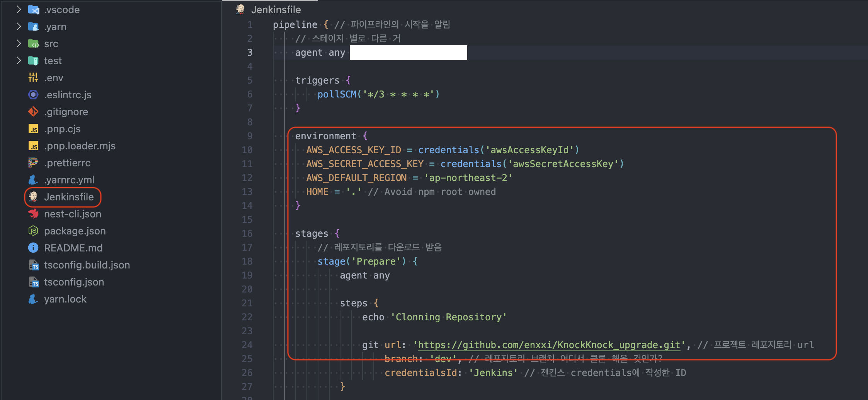Click the TS icon beside tsconfig.json
Image resolution: width=868 pixels, height=400 pixels.
tap(34, 282)
